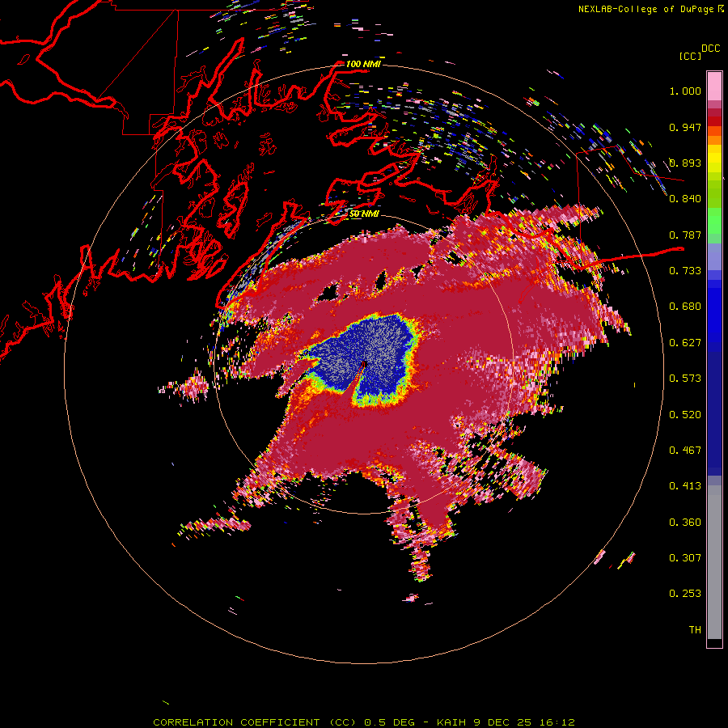
Task: Click the gray bottom section of color bar
Action: click(714, 562)
